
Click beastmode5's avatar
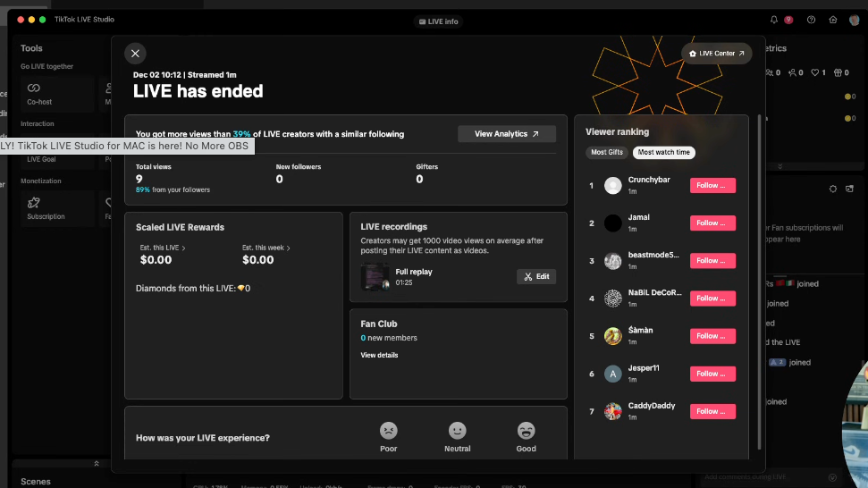coord(613,261)
